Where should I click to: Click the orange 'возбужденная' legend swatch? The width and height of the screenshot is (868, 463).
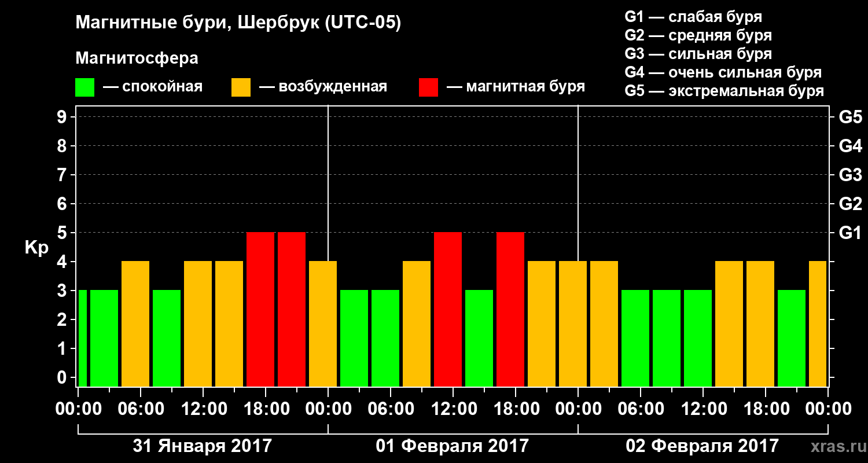pyautogui.click(x=241, y=87)
